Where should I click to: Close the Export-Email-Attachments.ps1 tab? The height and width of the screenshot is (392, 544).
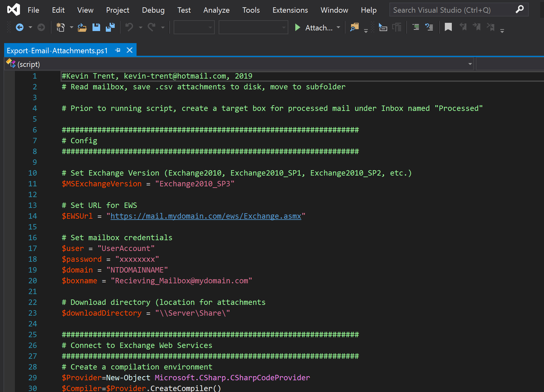[130, 50]
